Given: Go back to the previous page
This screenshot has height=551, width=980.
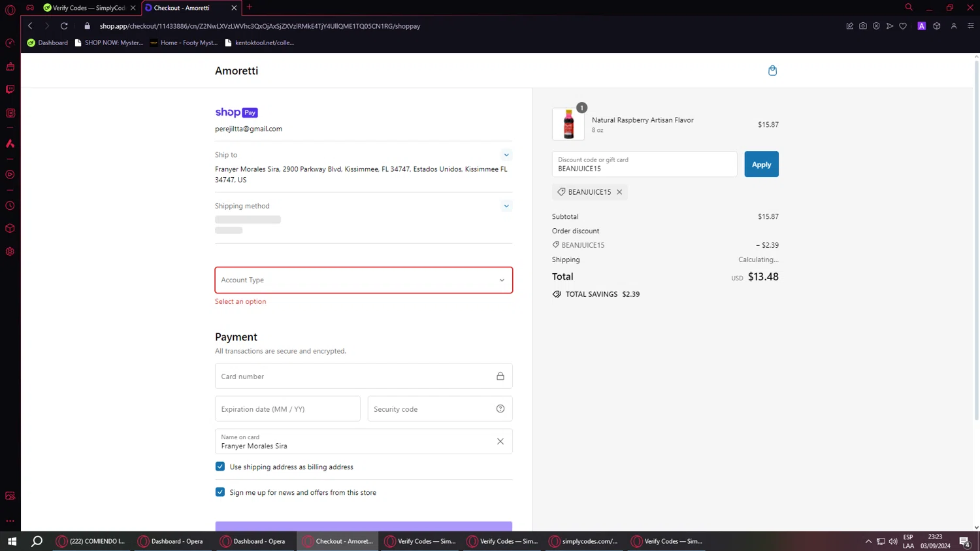Looking at the screenshot, I should [x=30, y=26].
